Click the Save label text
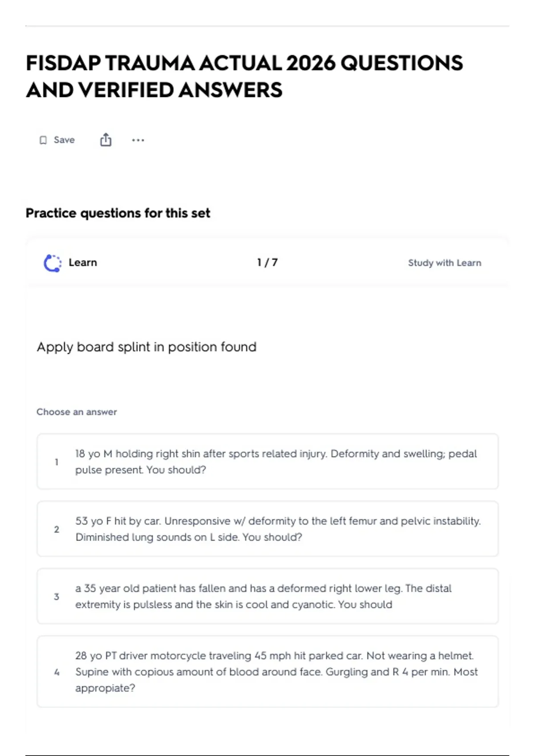This screenshot has width=534, height=756. [64, 140]
